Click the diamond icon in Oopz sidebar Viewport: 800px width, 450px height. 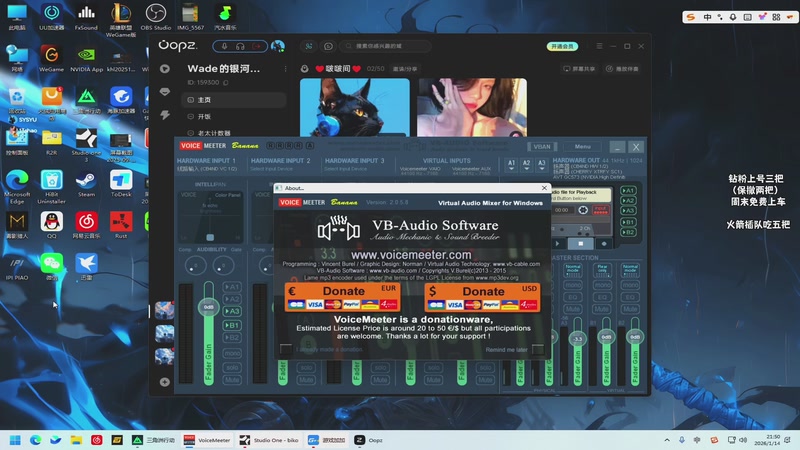165,92
